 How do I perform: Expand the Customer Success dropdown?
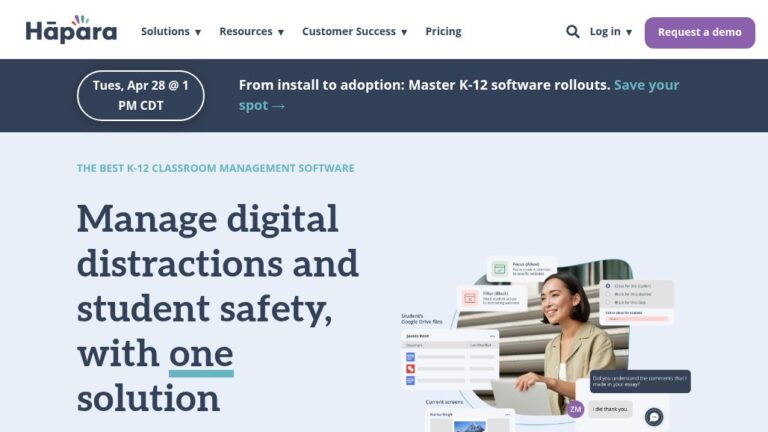[x=355, y=32]
